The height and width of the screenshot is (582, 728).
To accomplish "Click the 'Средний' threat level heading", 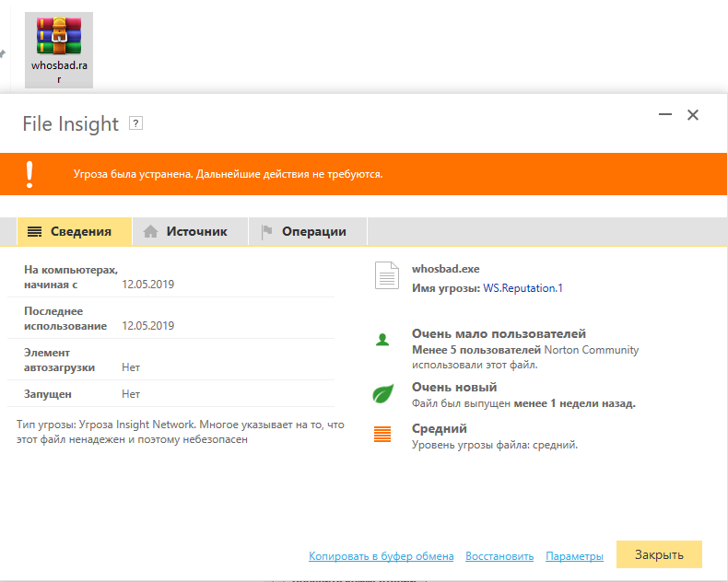I will pos(440,428).
